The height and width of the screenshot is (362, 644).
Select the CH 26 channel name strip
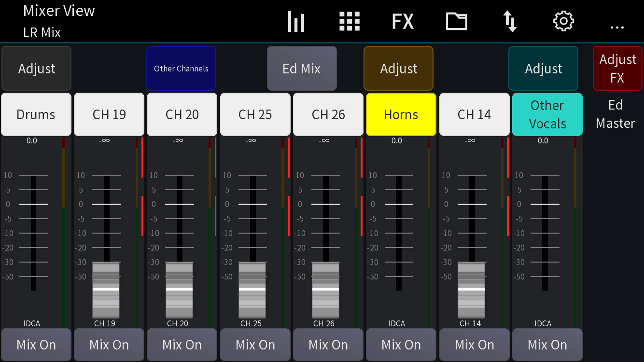click(328, 114)
